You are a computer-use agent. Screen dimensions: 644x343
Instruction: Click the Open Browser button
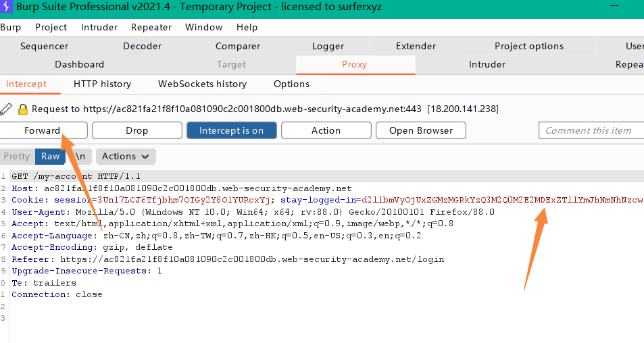[421, 130]
